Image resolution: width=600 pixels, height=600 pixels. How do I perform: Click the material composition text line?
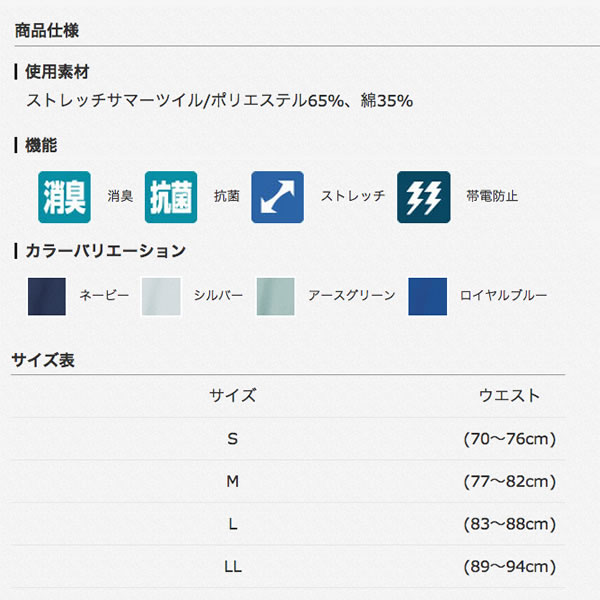tap(220, 101)
